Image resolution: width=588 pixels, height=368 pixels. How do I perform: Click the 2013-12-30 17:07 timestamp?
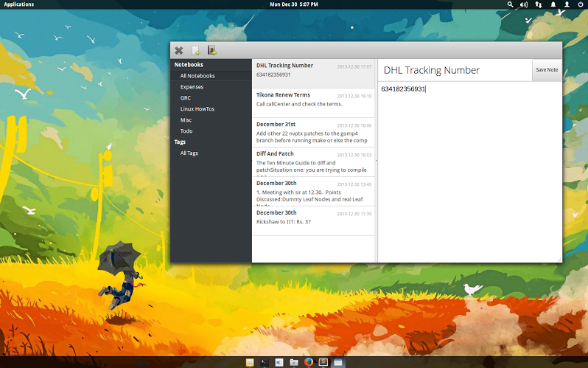pyautogui.click(x=354, y=67)
